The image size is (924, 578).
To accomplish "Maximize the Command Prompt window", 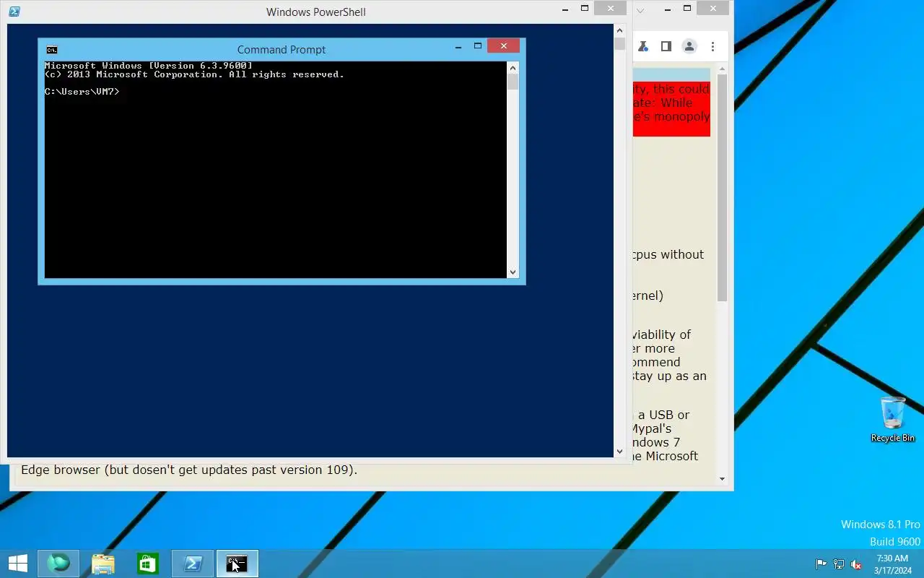I will pyautogui.click(x=477, y=46).
